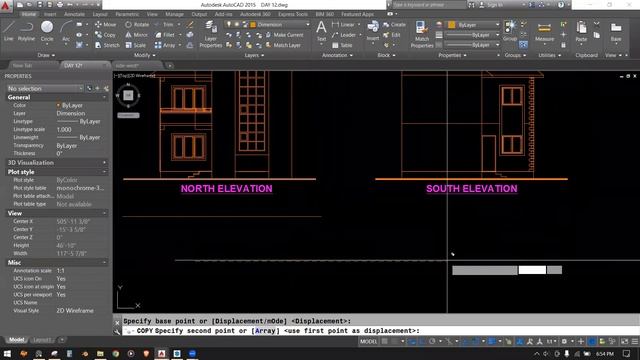Image resolution: width=640 pixels, height=360 pixels.
Task: Click Match Layer button
Action: pyautogui.click(x=283, y=45)
